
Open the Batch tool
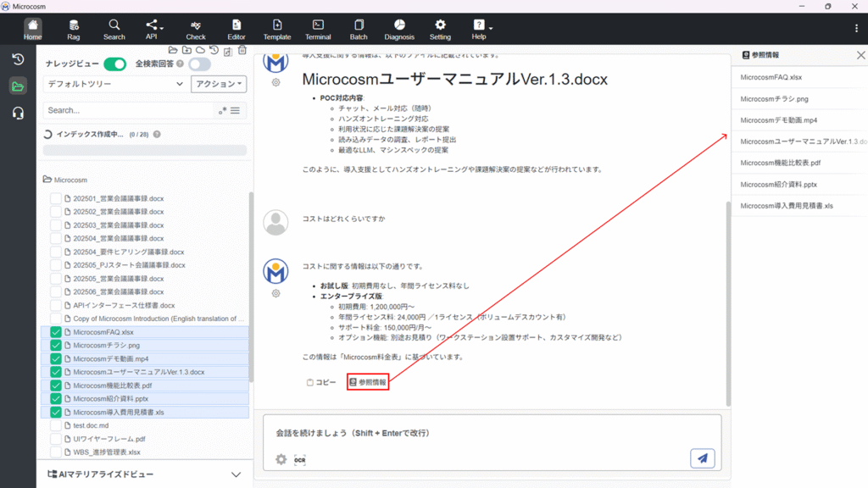coord(359,29)
